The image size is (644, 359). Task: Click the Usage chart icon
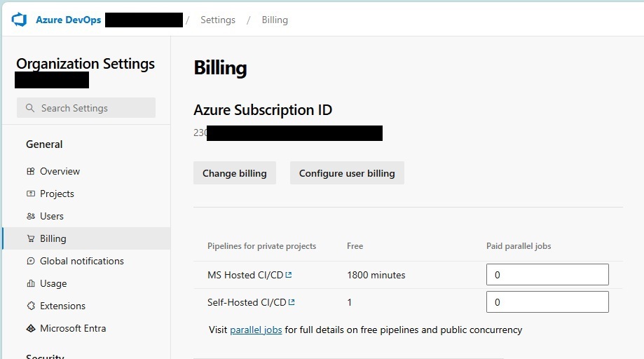point(30,283)
